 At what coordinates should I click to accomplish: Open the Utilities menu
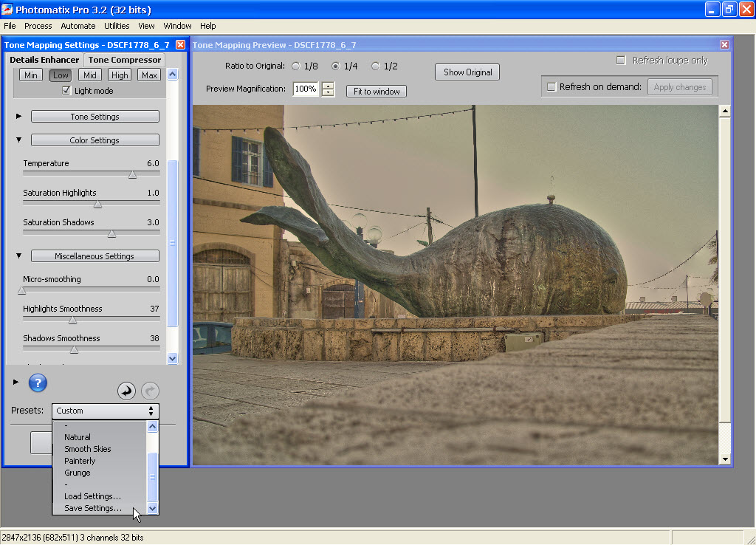point(117,26)
